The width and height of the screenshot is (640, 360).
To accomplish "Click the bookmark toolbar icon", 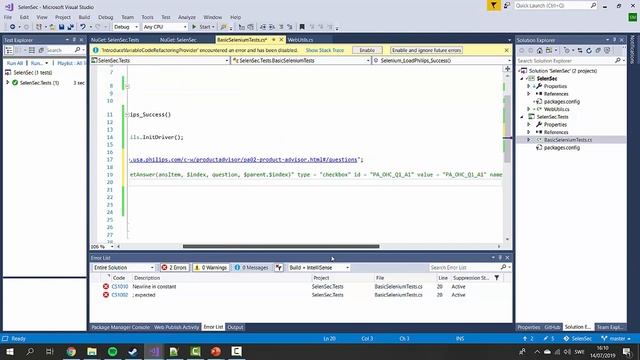I will coord(302,27).
